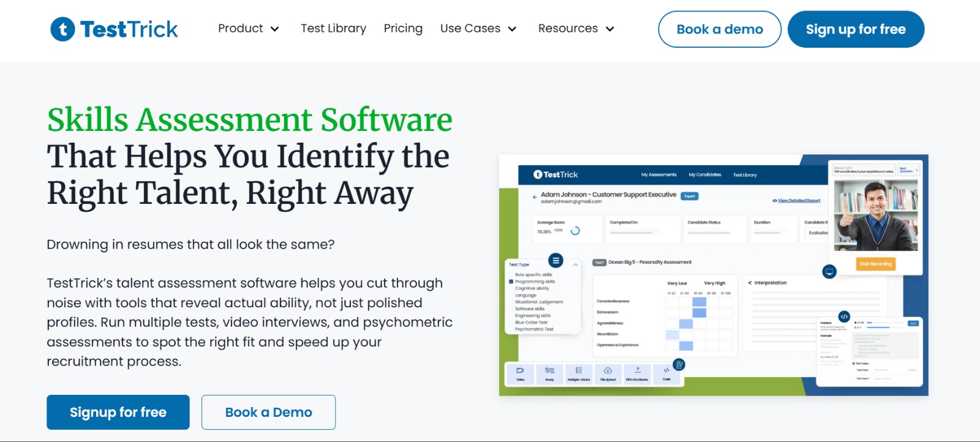The image size is (980, 442).
Task: Click the header Book a demo button
Action: tap(720, 29)
